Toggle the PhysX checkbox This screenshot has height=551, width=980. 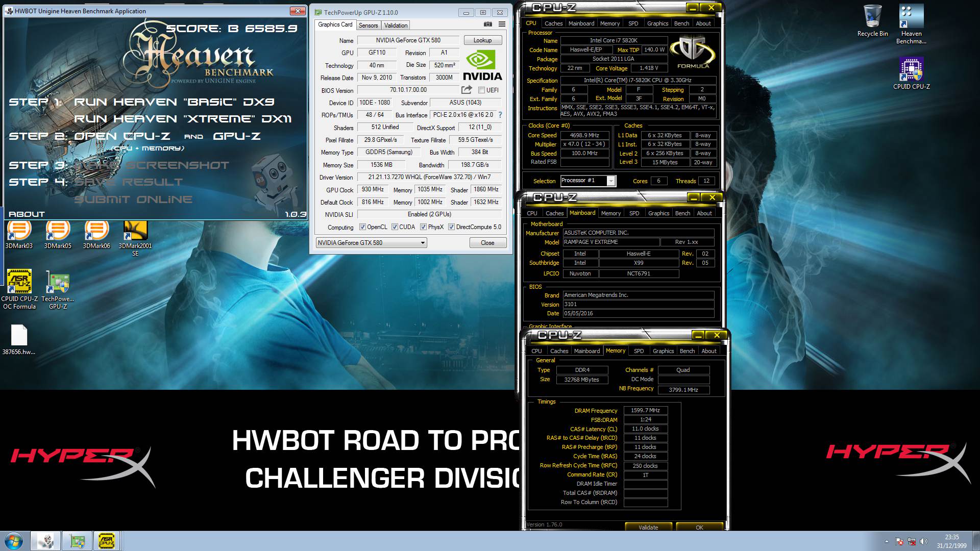(x=423, y=227)
